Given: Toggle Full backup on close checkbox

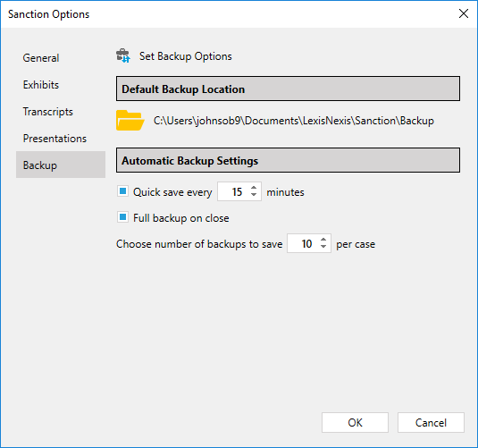Looking at the screenshot, I should [x=123, y=217].
